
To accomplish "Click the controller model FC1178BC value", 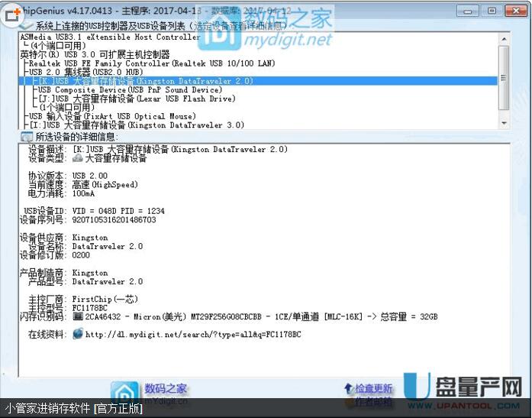I will click(89, 308).
